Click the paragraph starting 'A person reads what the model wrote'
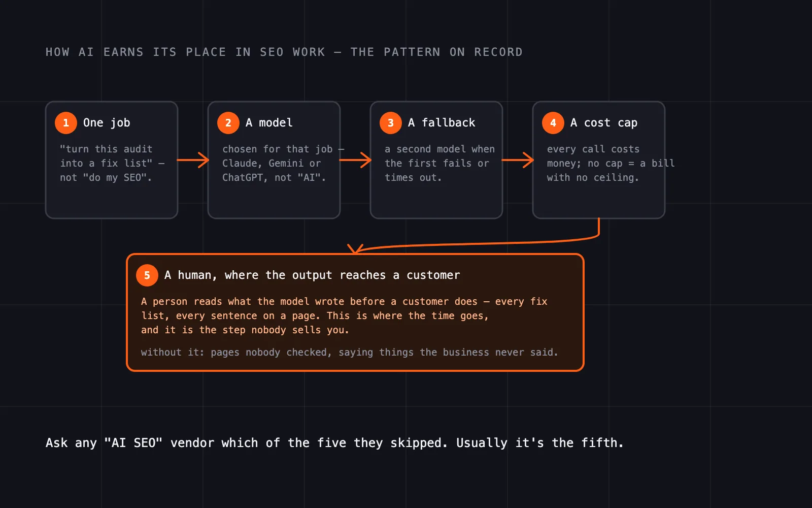 point(344,315)
